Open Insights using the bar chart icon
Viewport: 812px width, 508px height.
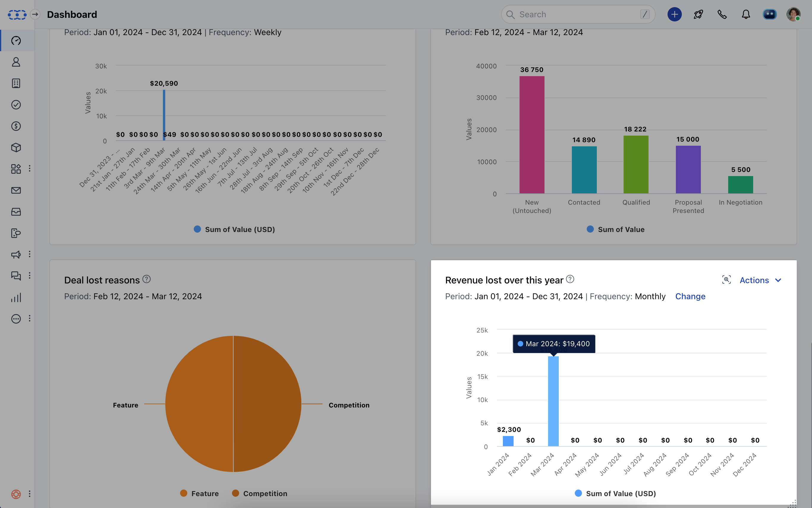16,297
